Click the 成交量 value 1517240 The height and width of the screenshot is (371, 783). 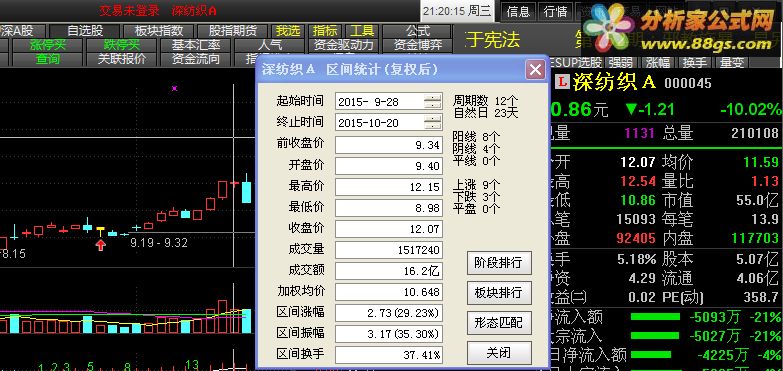coord(389,250)
